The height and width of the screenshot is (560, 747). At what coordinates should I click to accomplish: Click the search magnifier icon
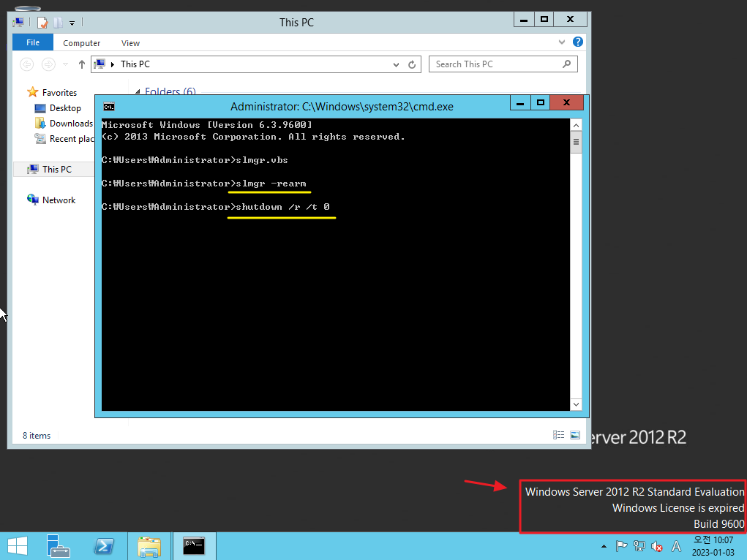coord(566,64)
